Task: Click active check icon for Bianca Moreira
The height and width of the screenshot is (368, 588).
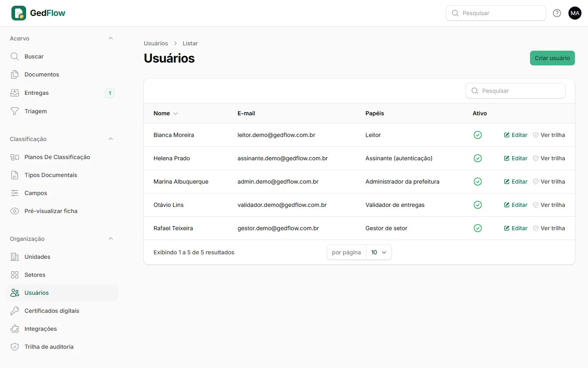Action: 478,135
